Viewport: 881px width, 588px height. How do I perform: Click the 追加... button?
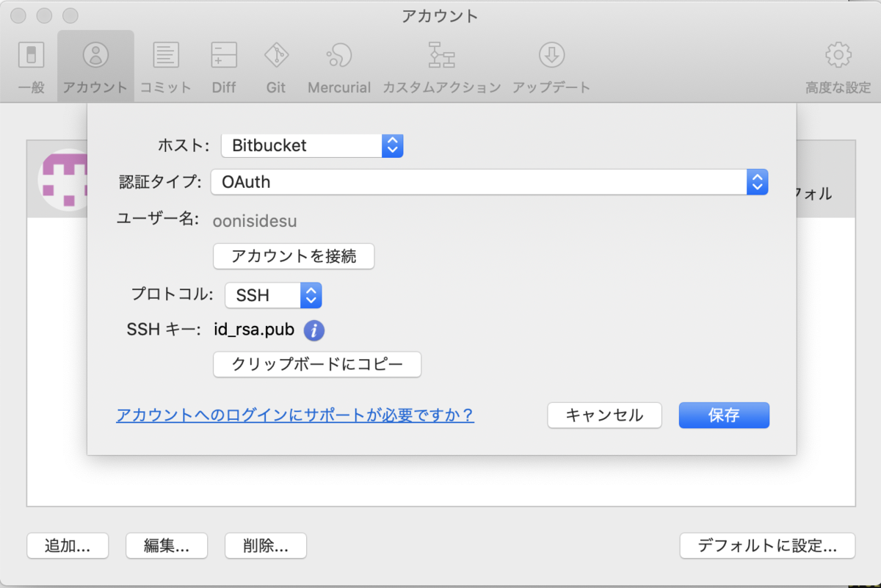(x=68, y=545)
